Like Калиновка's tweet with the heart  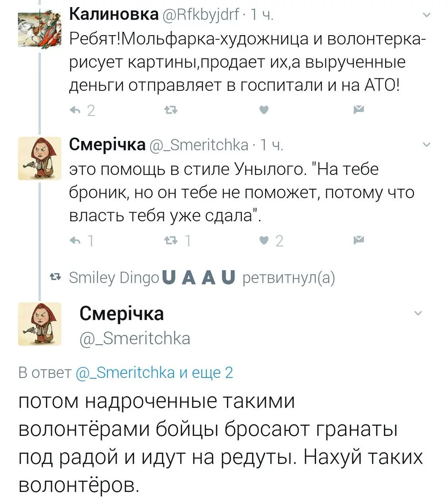(263, 110)
